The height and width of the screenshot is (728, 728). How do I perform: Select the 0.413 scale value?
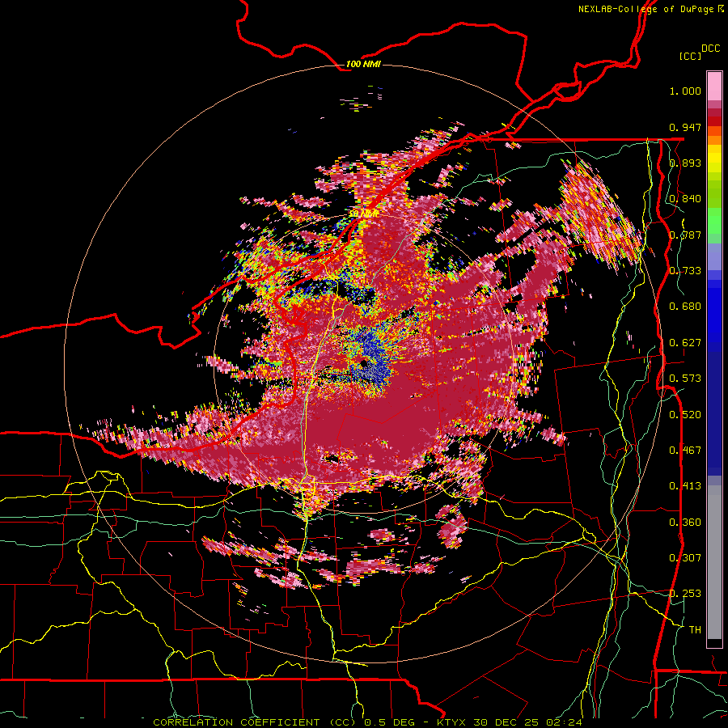[685, 486]
